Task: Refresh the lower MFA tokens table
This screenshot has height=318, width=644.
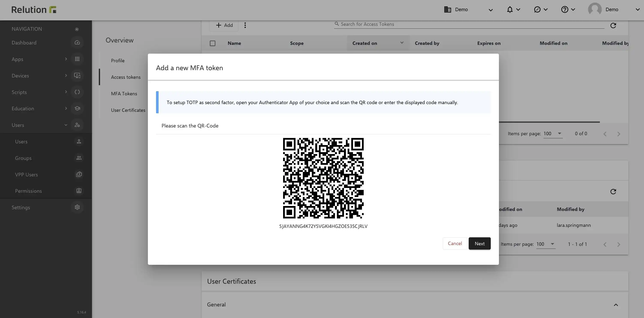Action: [613, 192]
